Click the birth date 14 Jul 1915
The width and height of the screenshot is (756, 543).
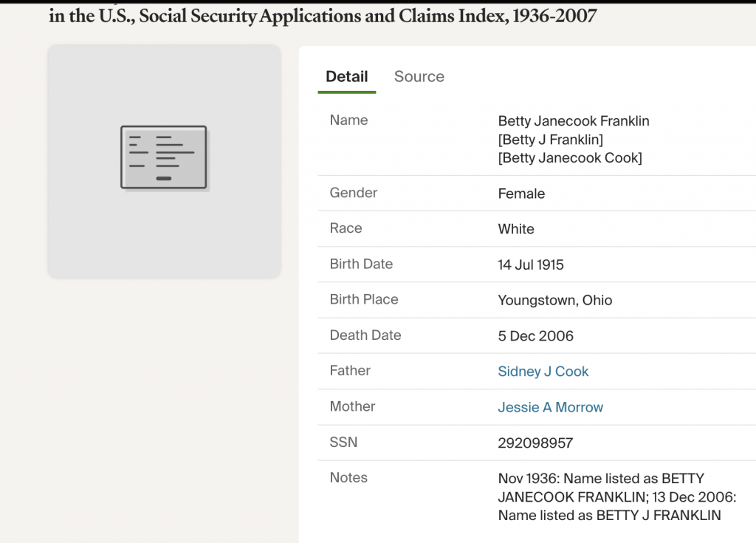(530, 264)
